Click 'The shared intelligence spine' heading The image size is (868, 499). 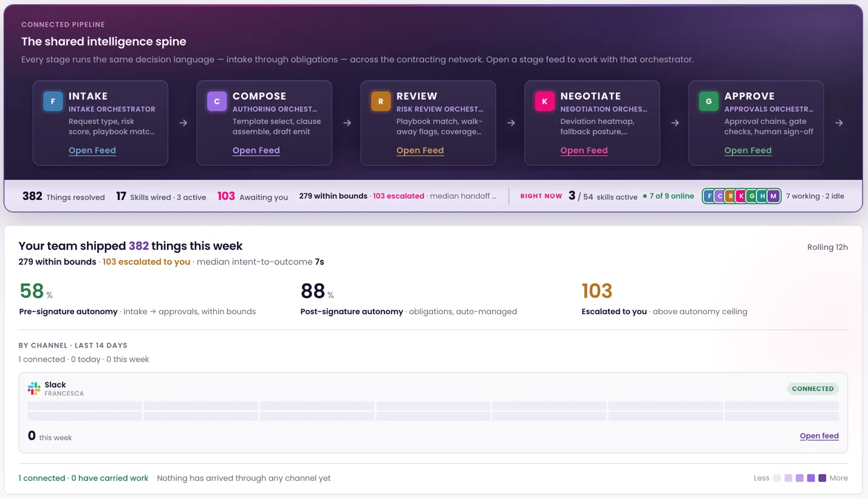(x=104, y=41)
